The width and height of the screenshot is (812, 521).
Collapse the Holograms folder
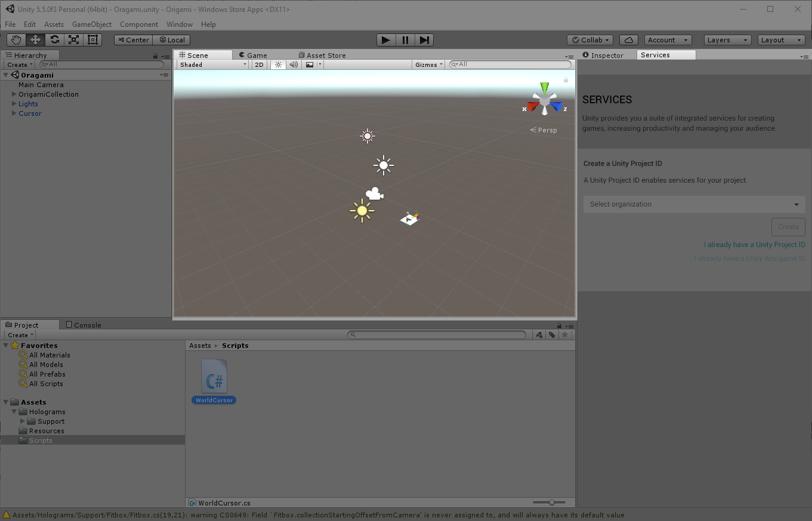14,412
